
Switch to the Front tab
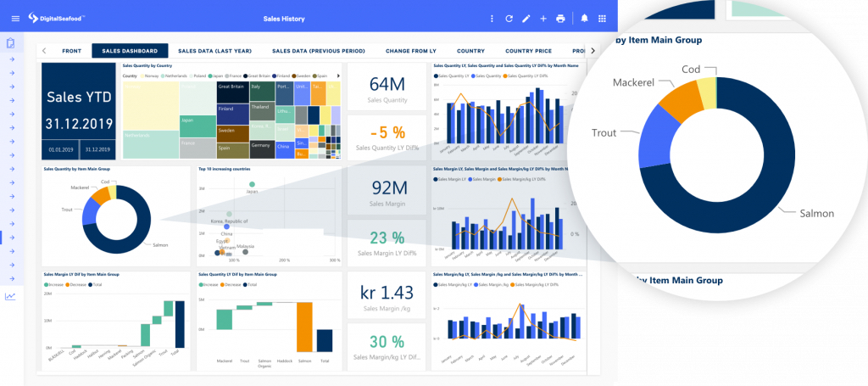(71, 51)
